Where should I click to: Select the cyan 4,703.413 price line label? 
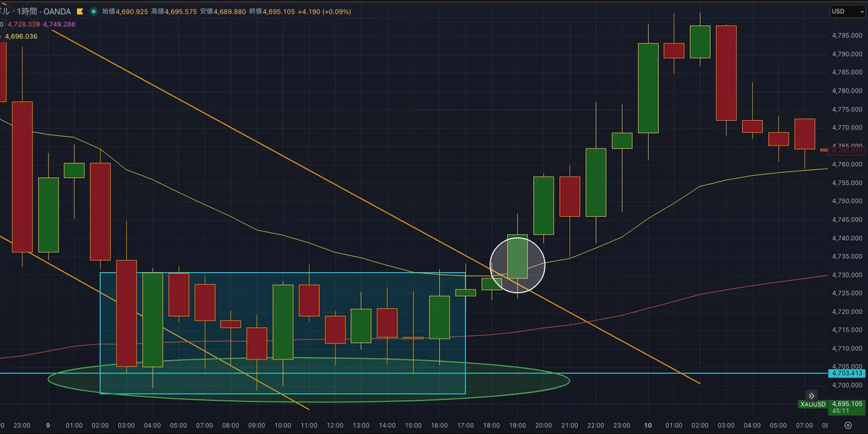[x=846, y=373]
